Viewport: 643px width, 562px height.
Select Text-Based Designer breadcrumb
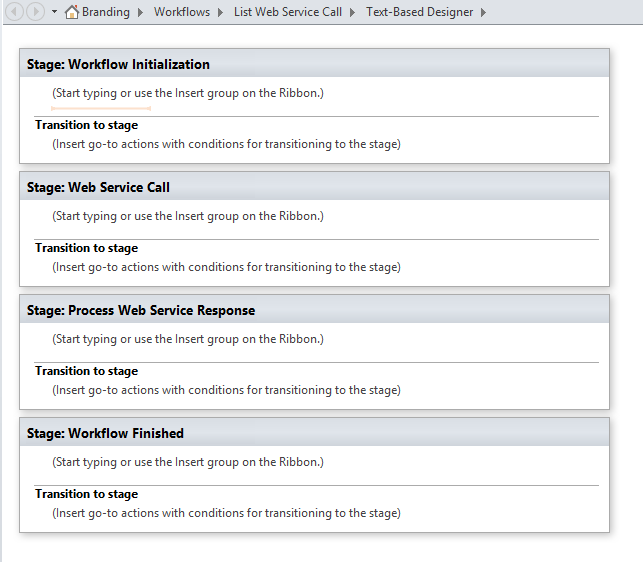click(x=419, y=12)
